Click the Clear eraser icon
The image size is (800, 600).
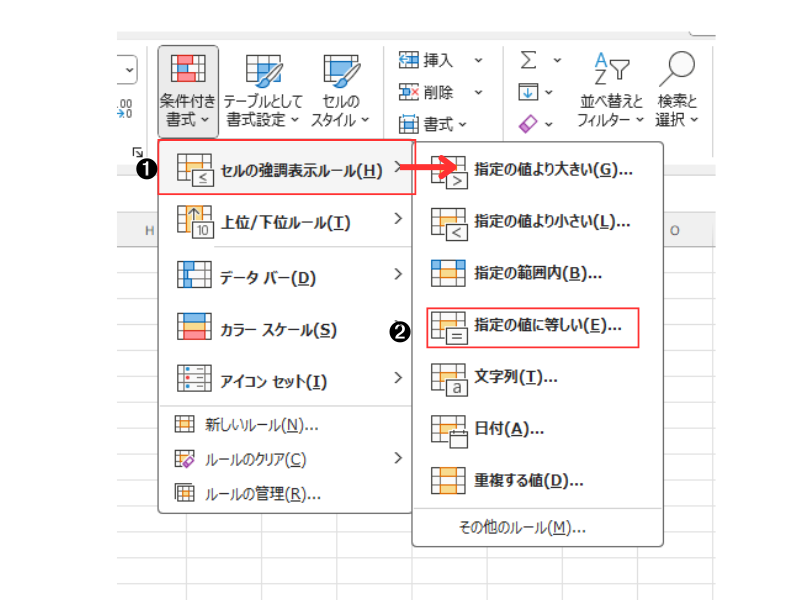529,123
